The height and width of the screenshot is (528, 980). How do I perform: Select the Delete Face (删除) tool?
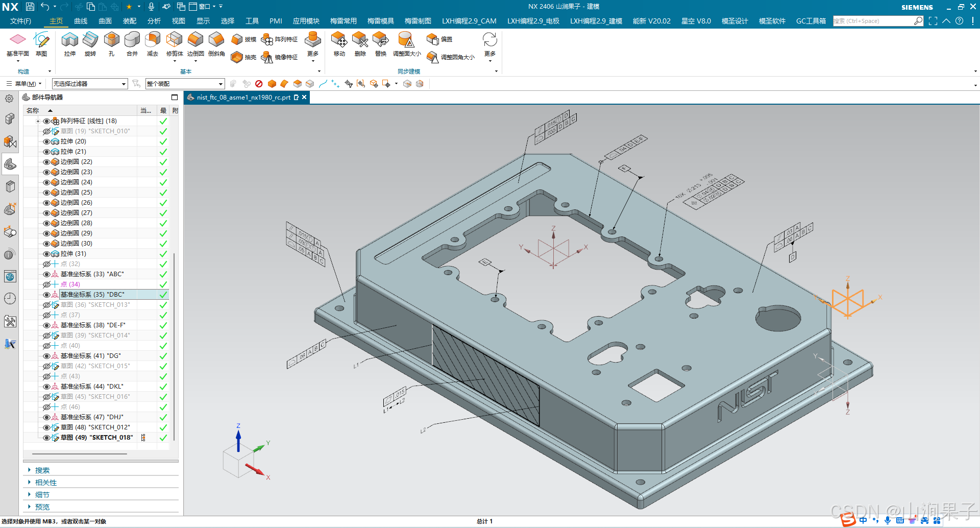pyautogui.click(x=360, y=44)
